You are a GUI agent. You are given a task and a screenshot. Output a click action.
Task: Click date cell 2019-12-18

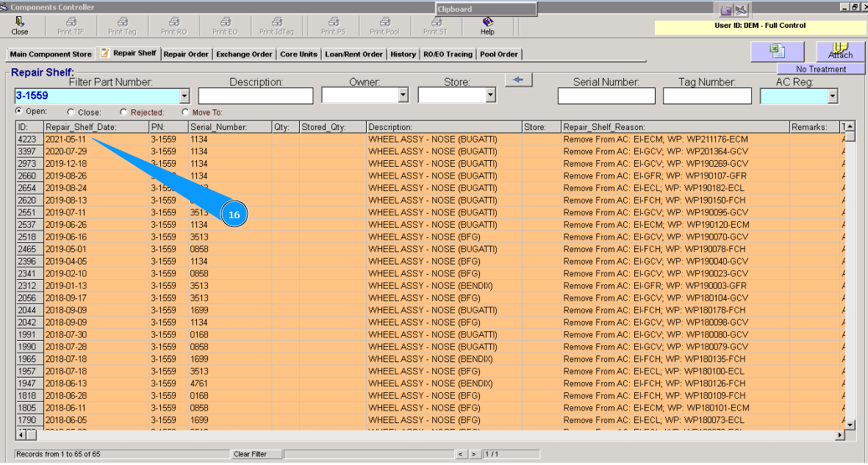[x=96, y=163]
